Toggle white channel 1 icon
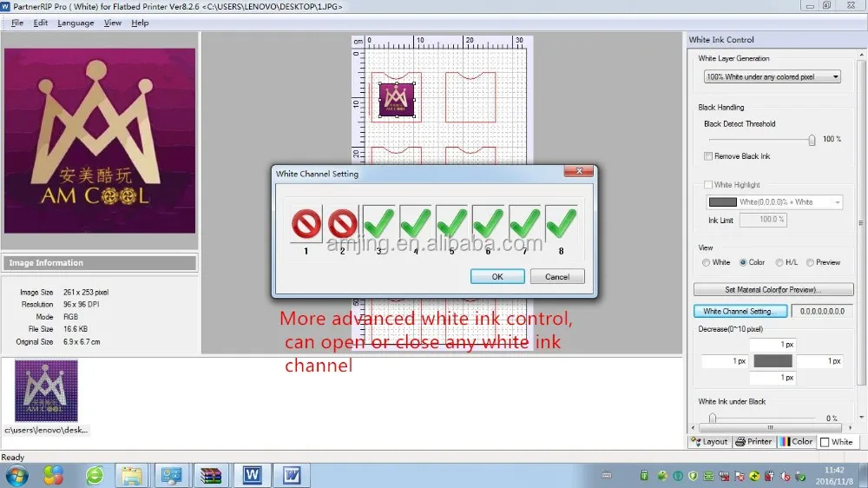Image resolution: width=868 pixels, height=488 pixels. tap(306, 224)
